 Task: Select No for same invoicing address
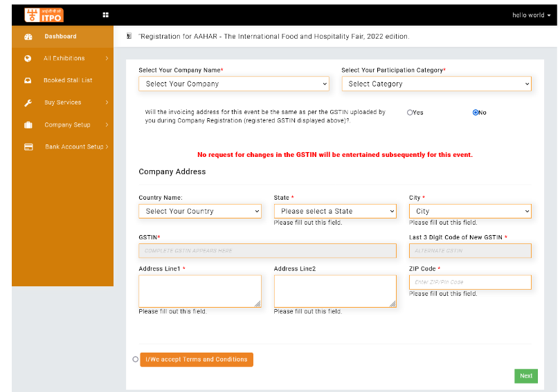(476, 113)
